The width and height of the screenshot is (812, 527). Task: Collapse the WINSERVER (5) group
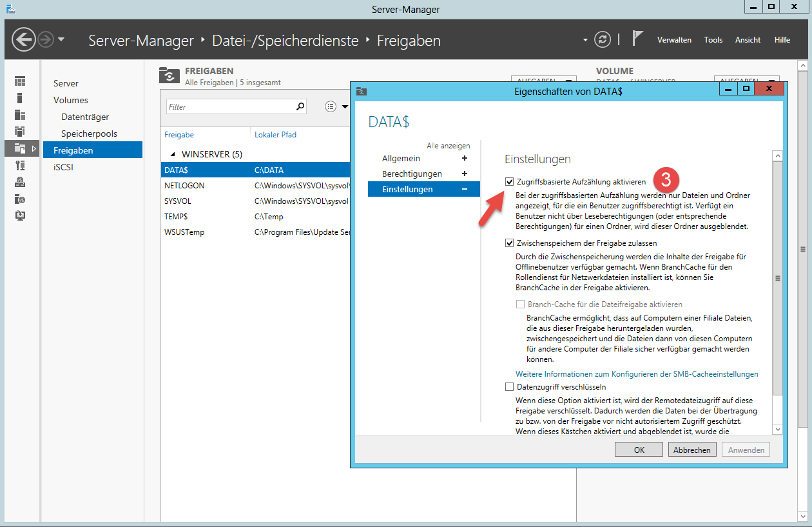click(x=172, y=155)
